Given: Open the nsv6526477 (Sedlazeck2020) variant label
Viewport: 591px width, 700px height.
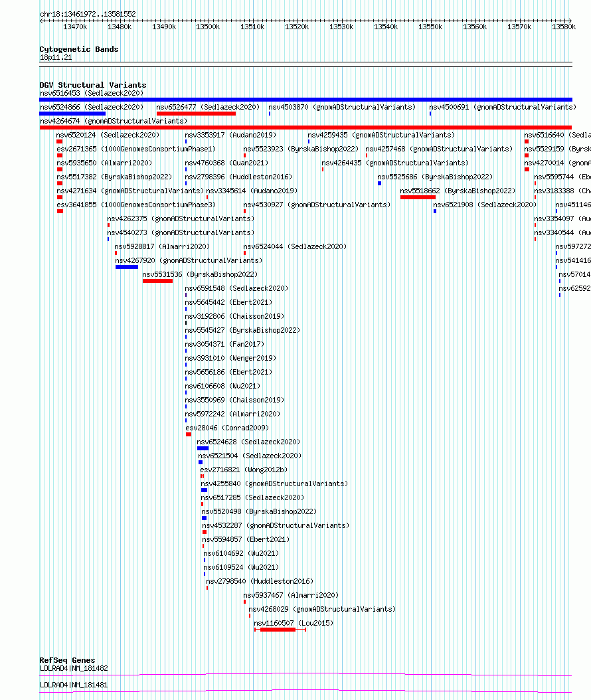Looking at the screenshot, I should 208,107.
